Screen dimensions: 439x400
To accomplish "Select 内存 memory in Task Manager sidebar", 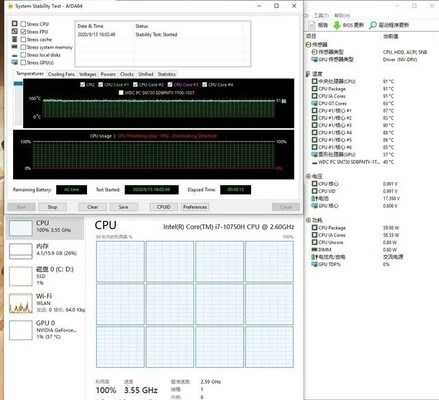I will (45, 251).
